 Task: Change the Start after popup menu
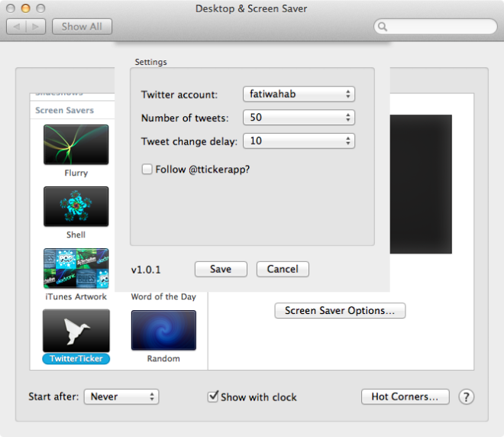click(x=121, y=397)
